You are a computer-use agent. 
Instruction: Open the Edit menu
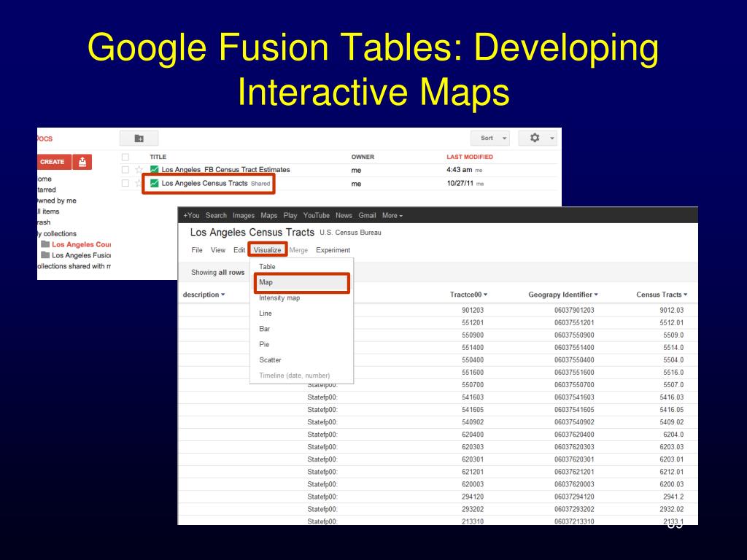coord(239,250)
